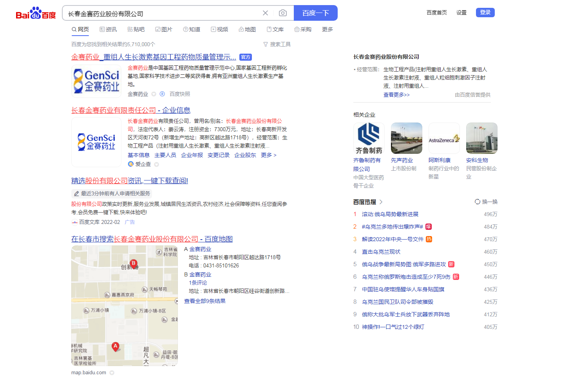Select the 网页 tab

80,29
